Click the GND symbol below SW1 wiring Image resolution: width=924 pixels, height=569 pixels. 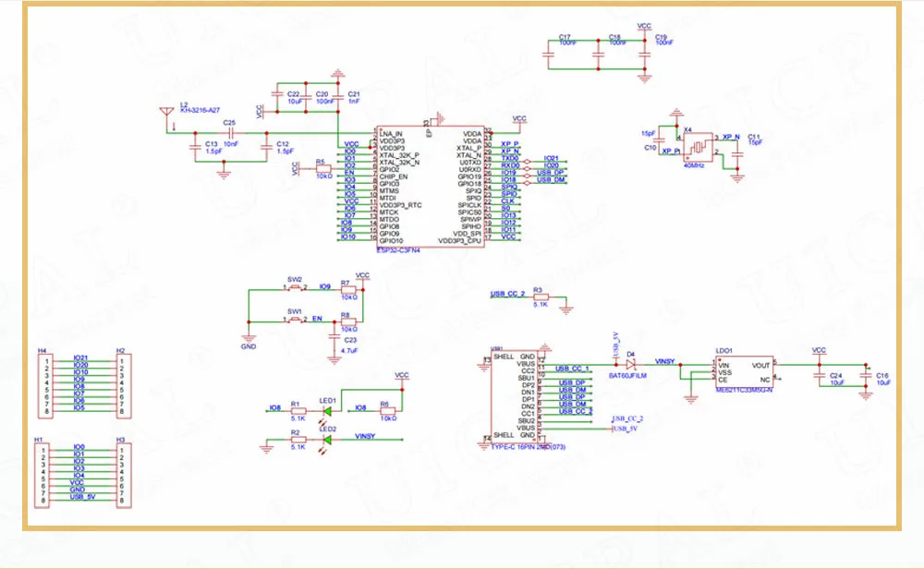pos(248,339)
